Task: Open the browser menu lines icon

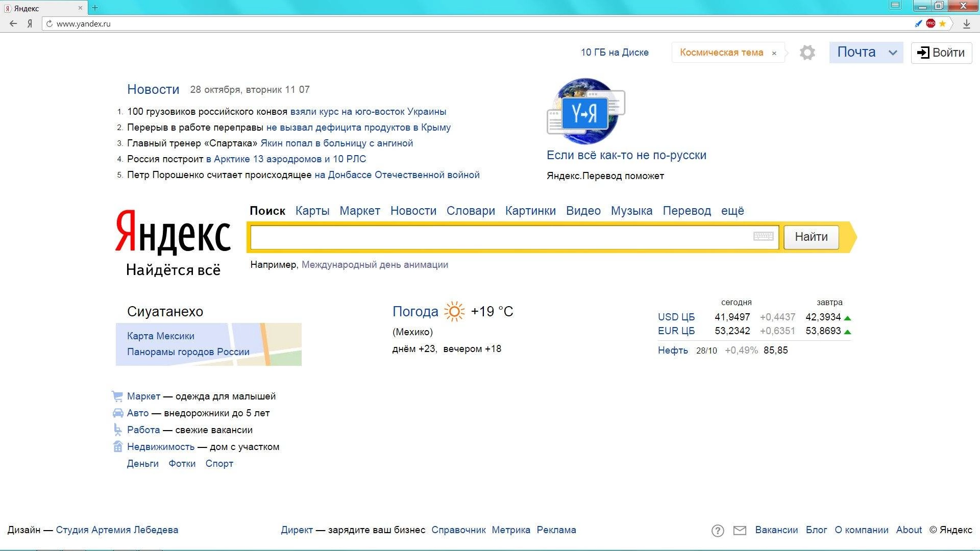Action: (x=895, y=6)
